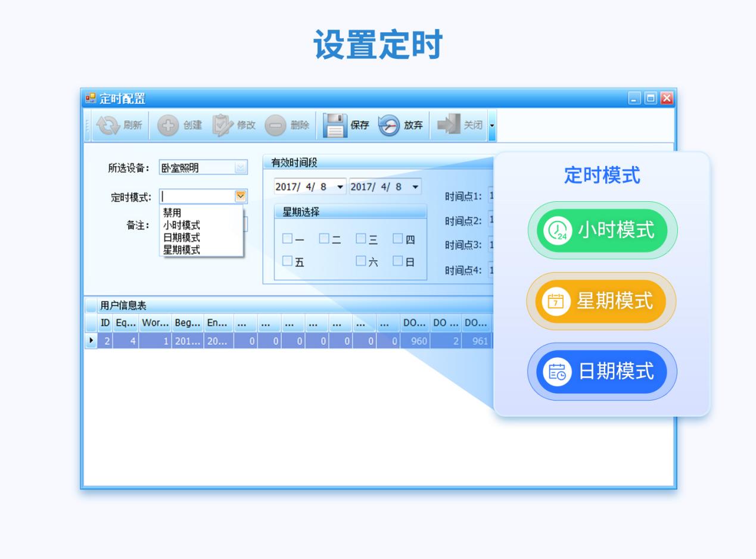
Task: Click the green 小时模式 clock icon
Action: [558, 230]
